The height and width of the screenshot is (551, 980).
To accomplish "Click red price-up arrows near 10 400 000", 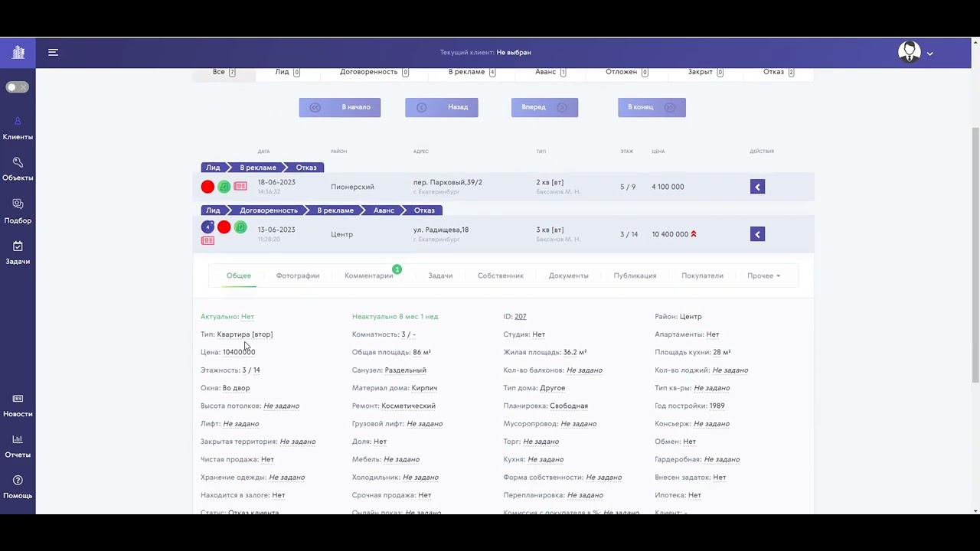I will [694, 234].
